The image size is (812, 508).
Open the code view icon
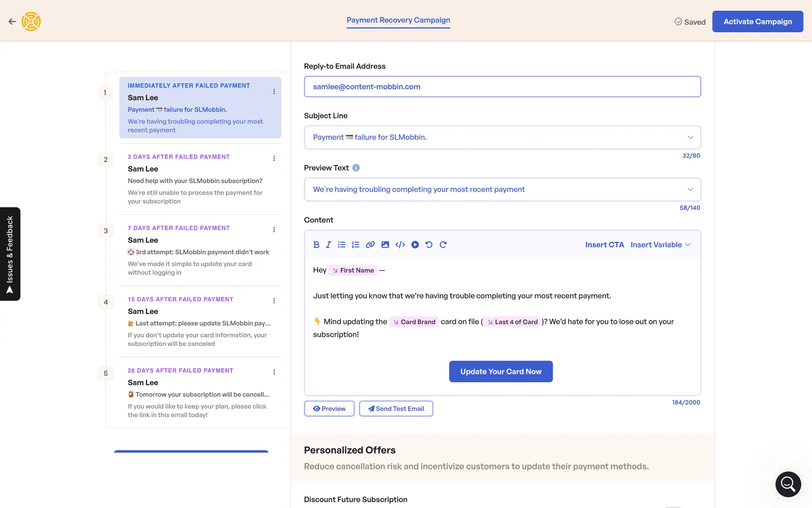(400, 245)
